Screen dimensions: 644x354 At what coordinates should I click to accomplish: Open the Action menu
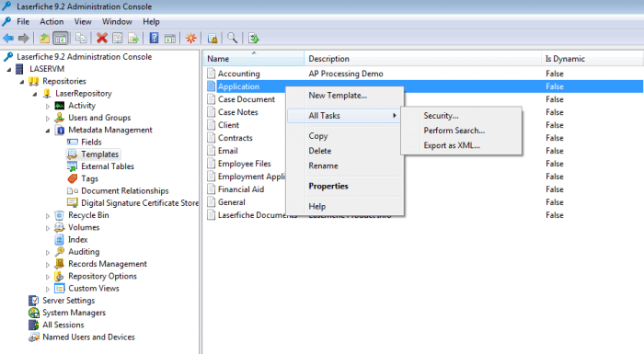pos(52,22)
